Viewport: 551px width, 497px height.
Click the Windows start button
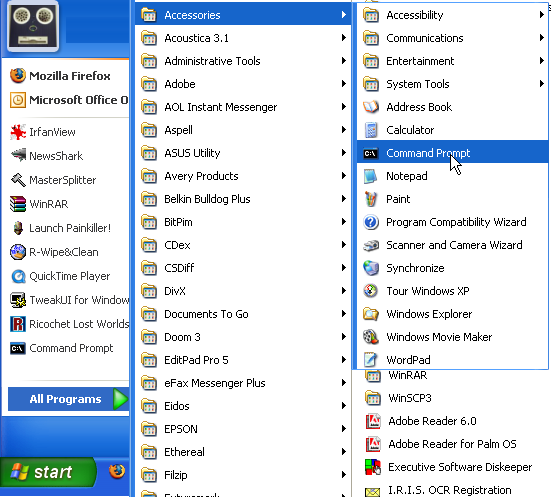tap(48, 472)
